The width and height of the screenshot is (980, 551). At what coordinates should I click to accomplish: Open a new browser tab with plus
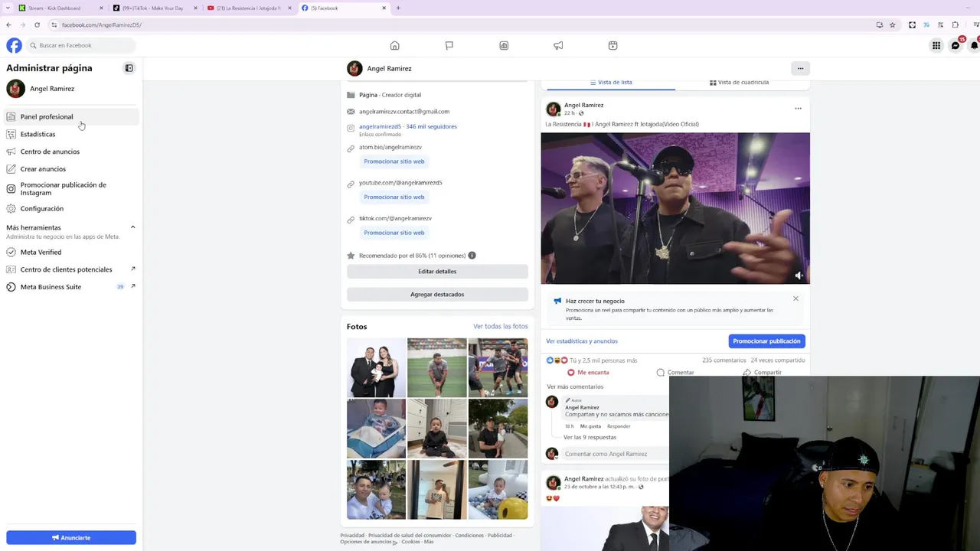[x=398, y=8]
